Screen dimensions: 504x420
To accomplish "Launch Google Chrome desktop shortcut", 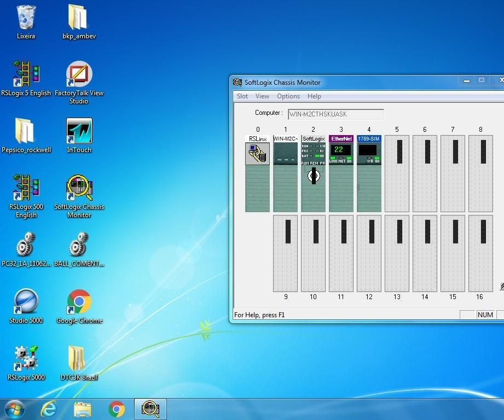I will (x=79, y=306).
